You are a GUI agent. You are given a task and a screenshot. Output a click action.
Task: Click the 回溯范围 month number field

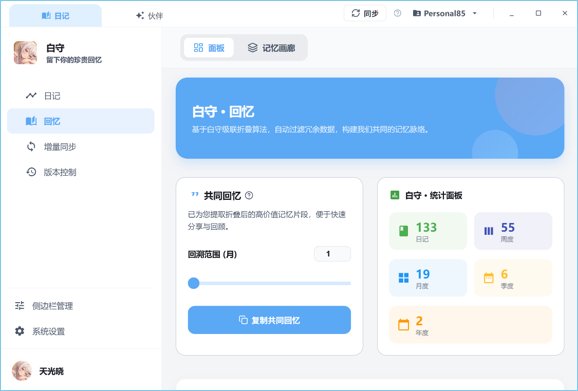pos(332,254)
